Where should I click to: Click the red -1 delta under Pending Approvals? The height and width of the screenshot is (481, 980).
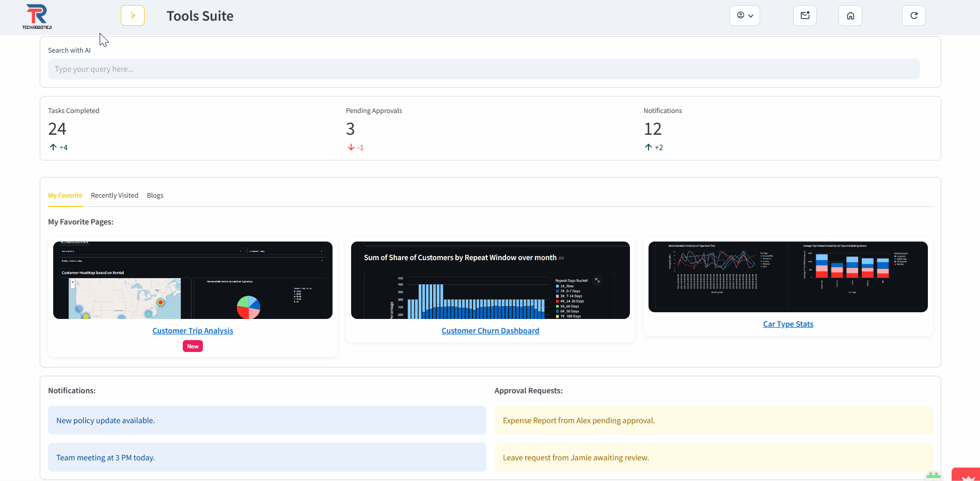pos(356,148)
